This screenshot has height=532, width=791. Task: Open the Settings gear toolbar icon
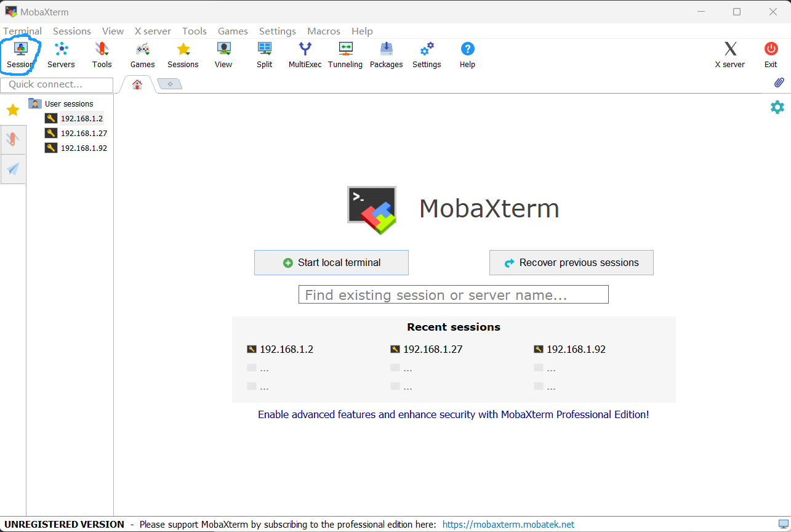click(427, 55)
